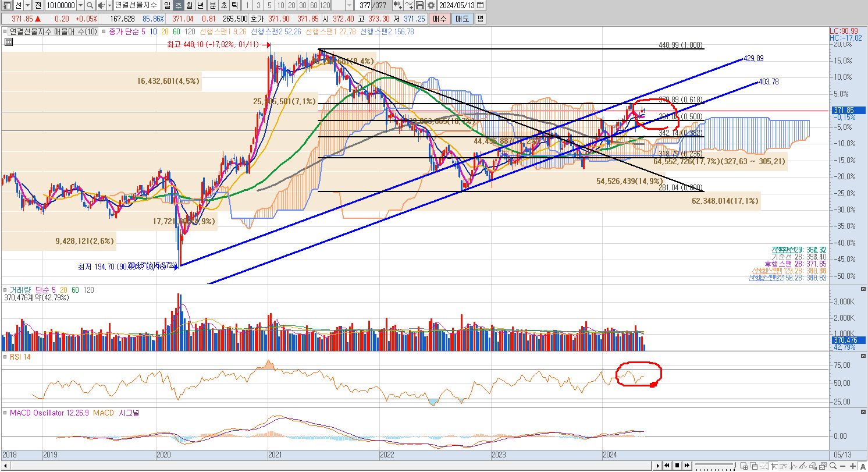
Task: Click the 매수 buy button
Action: pyautogui.click(x=439, y=19)
